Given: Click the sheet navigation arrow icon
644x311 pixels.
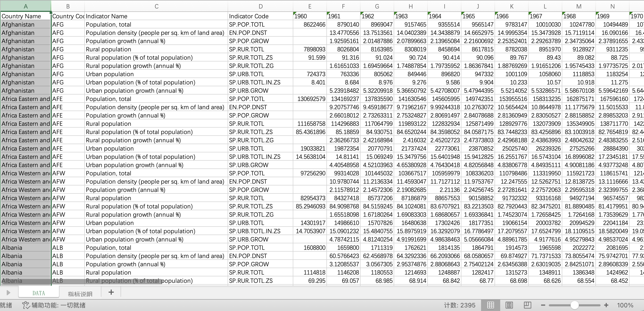Looking at the screenshot, I should click(8, 293).
